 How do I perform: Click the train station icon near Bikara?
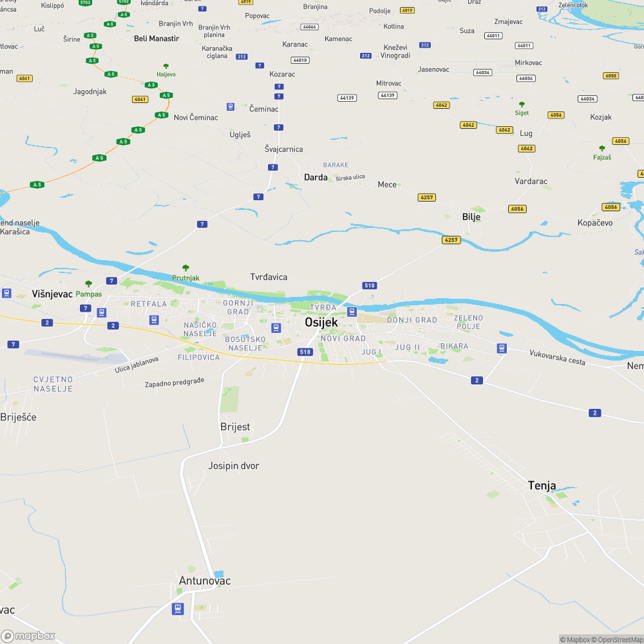tap(502, 348)
